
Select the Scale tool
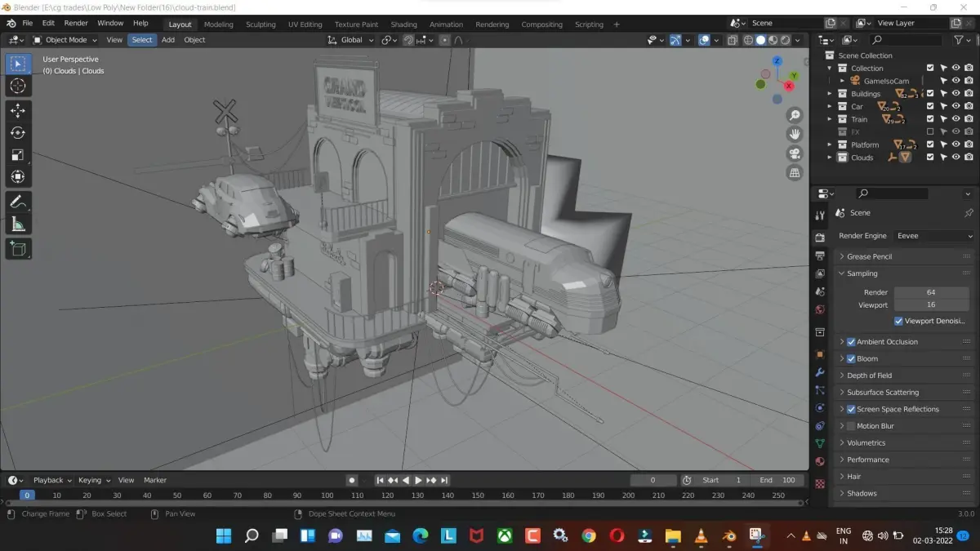[x=18, y=154]
